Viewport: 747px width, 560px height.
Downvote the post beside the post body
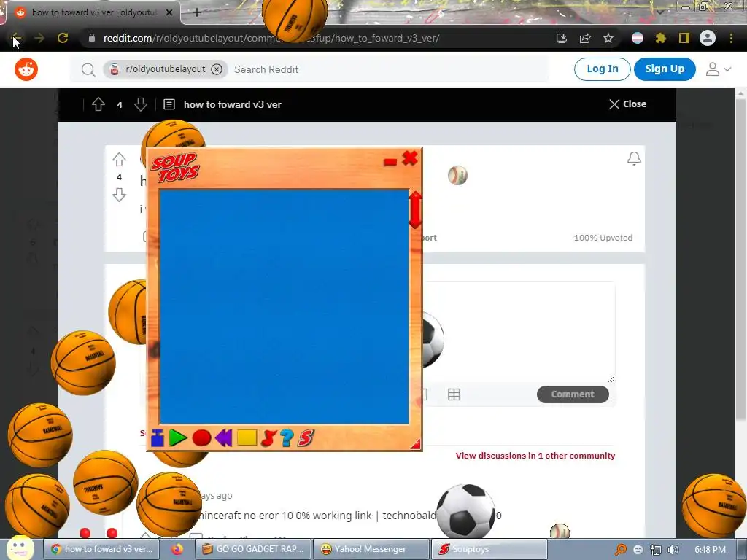click(x=119, y=195)
